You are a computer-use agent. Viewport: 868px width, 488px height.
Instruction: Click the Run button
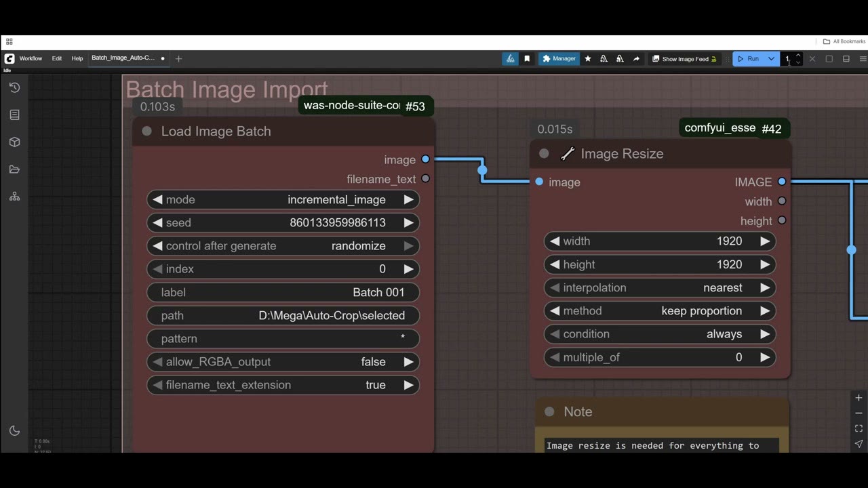tap(749, 59)
